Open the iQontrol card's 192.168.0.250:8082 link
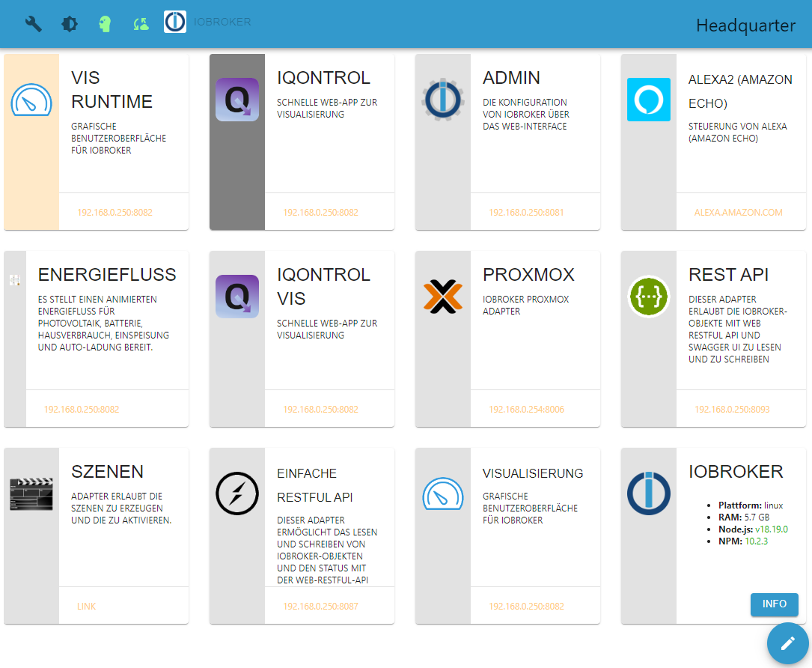The image size is (812, 668). point(320,213)
